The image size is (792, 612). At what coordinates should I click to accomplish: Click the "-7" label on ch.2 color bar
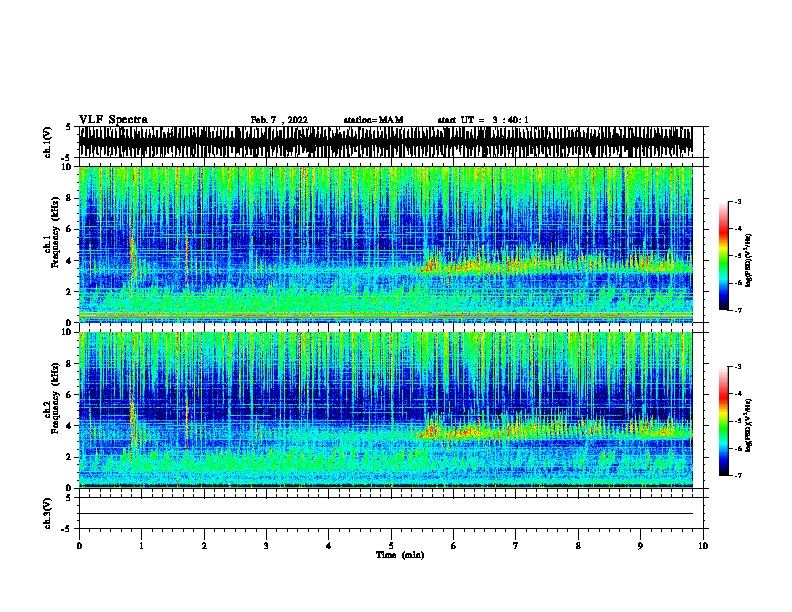tap(738, 476)
